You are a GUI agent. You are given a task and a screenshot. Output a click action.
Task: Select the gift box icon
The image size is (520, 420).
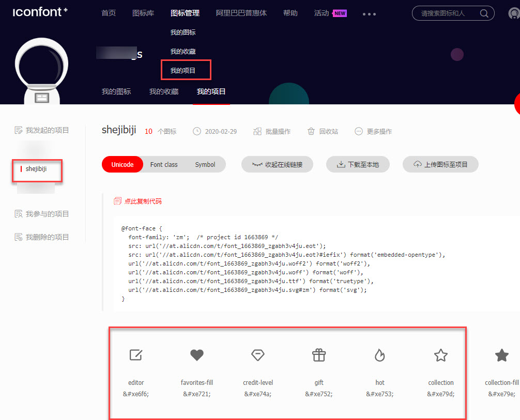(x=319, y=355)
